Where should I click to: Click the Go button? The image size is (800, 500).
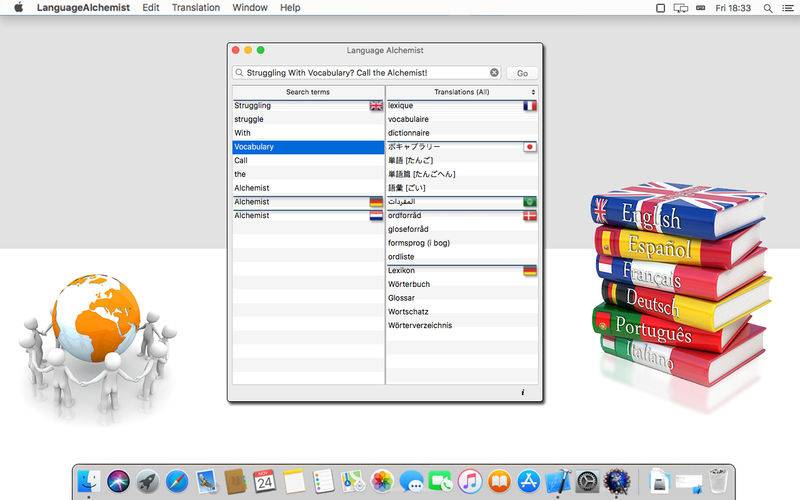[522, 73]
